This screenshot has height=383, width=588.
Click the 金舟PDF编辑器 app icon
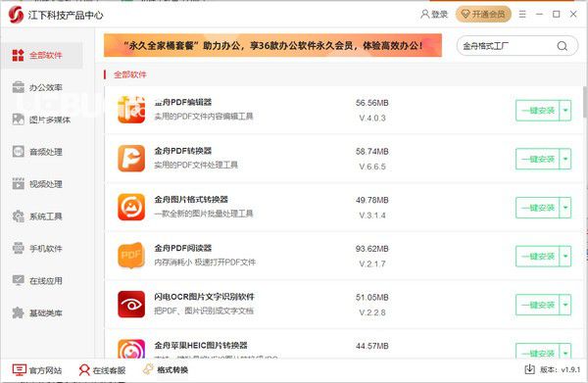131,110
